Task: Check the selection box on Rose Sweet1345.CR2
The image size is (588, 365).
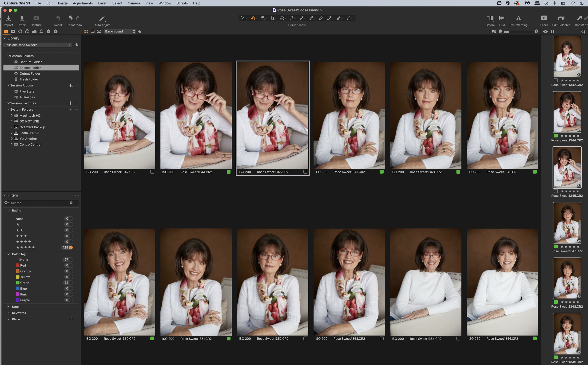Action: (305, 172)
